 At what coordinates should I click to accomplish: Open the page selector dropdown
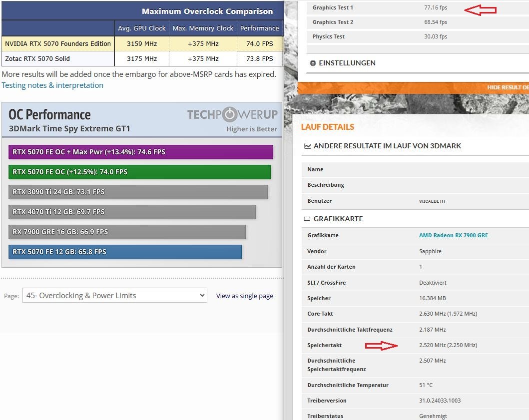coord(115,295)
